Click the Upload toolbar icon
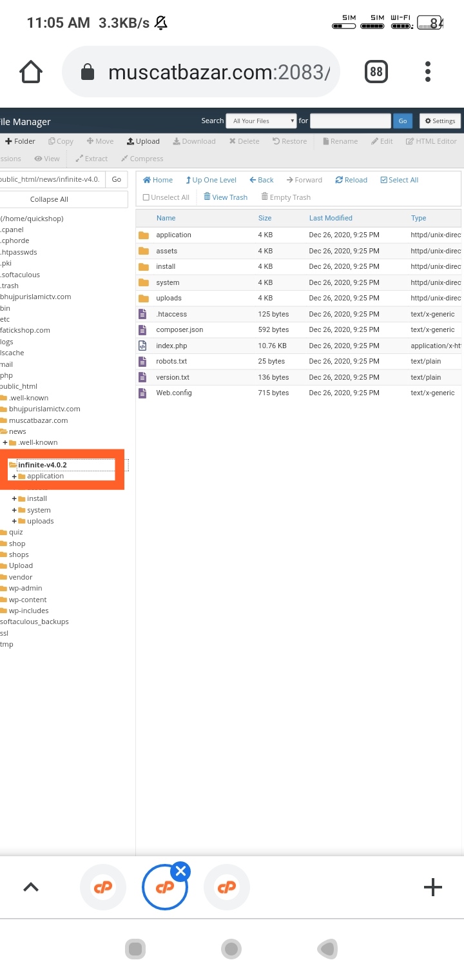464x980 pixels. coord(143,141)
